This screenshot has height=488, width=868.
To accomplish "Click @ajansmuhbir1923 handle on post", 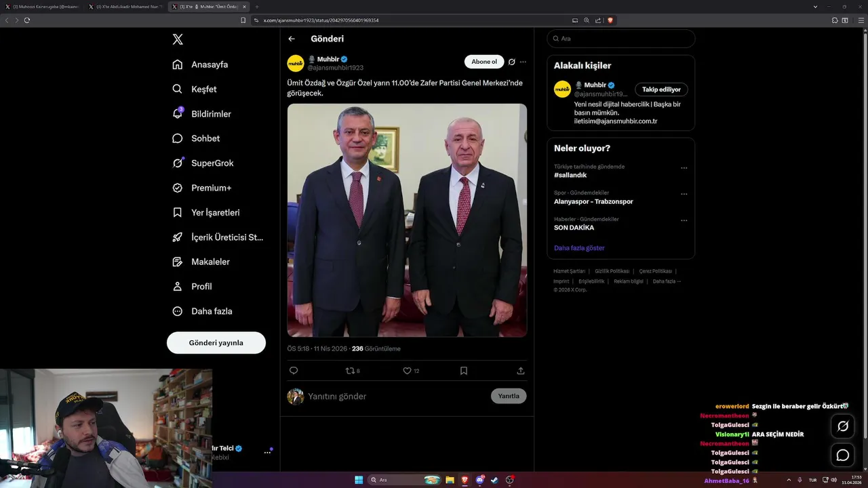I will pyautogui.click(x=336, y=68).
